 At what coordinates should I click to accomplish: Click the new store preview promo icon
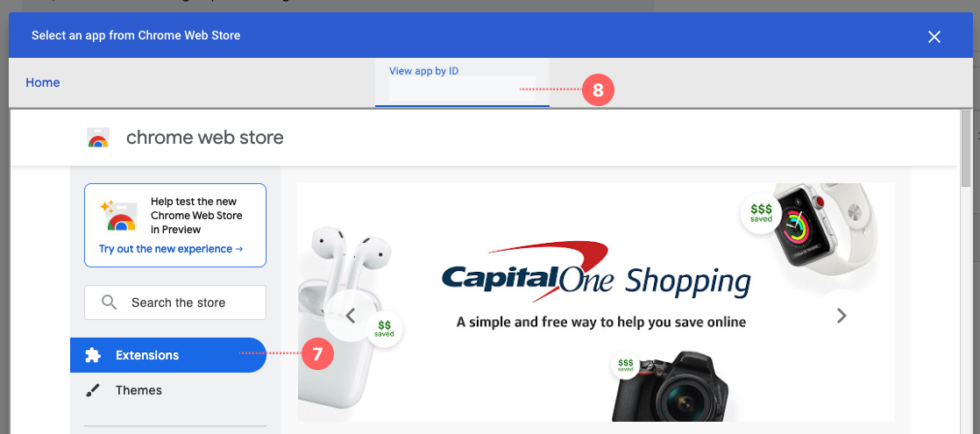[x=117, y=216]
